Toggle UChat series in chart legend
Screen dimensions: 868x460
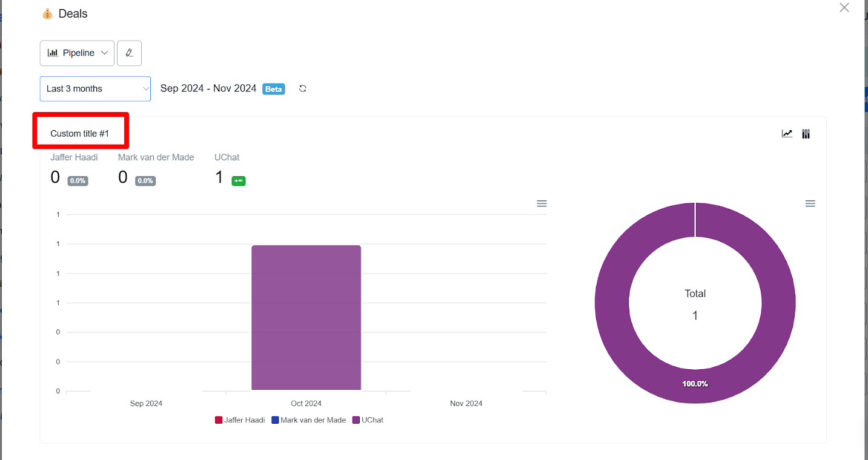click(x=368, y=420)
